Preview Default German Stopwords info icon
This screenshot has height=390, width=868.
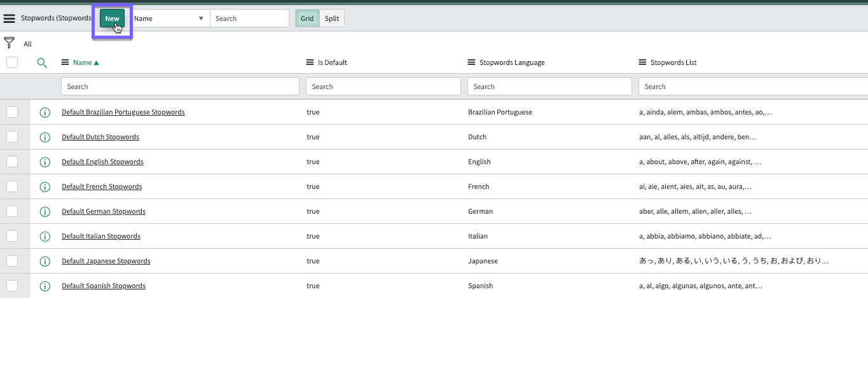pos(45,211)
